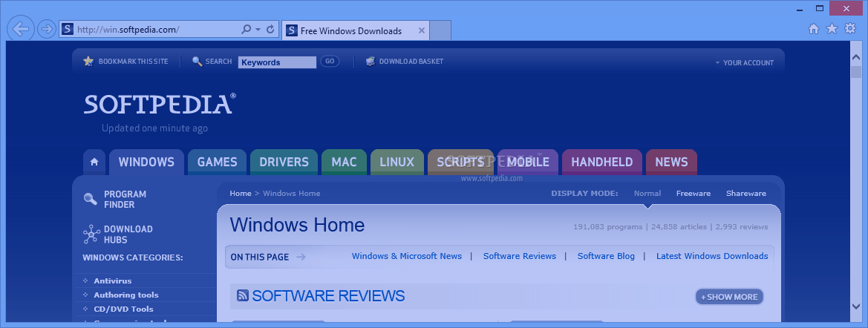Set display mode to Normal
The image size is (868, 328).
pos(647,193)
